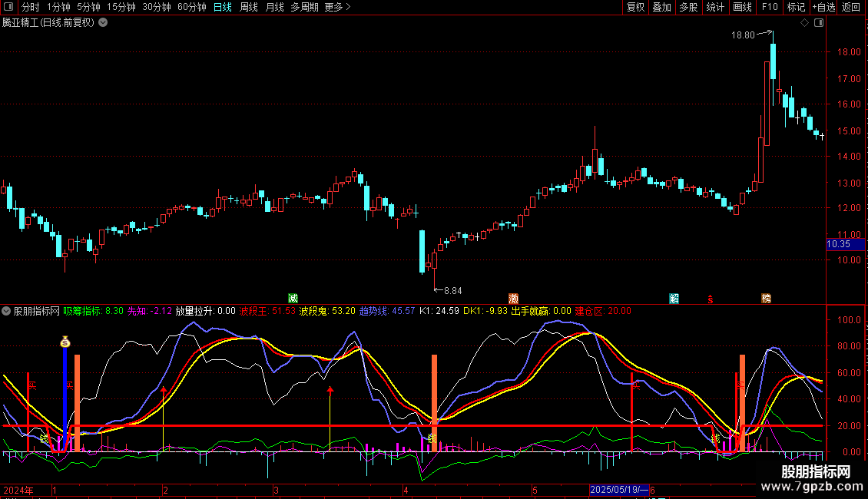This screenshot has width=868, height=499.
Task: Click the 吸筹指标 8.30 readout
Action: pos(93,311)
